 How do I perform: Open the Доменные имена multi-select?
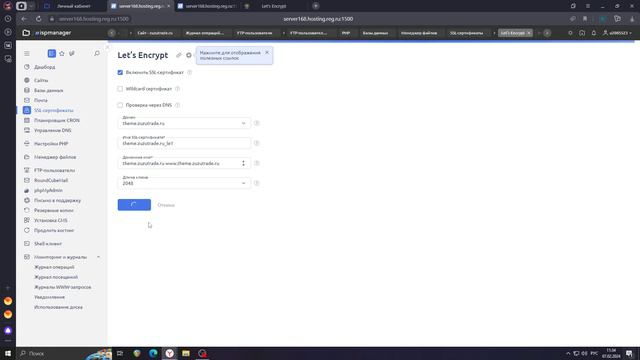click(x=184, y=162)
